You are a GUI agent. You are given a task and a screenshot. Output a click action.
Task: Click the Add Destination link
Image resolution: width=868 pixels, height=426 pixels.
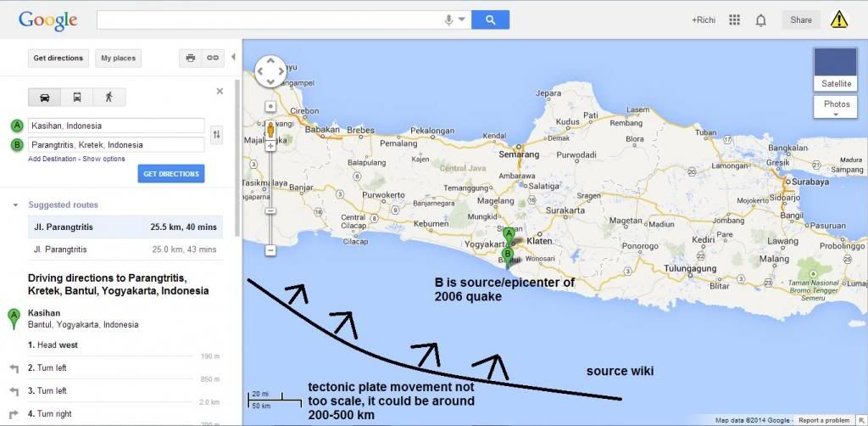pyautogui.click(x=53, y=159)
